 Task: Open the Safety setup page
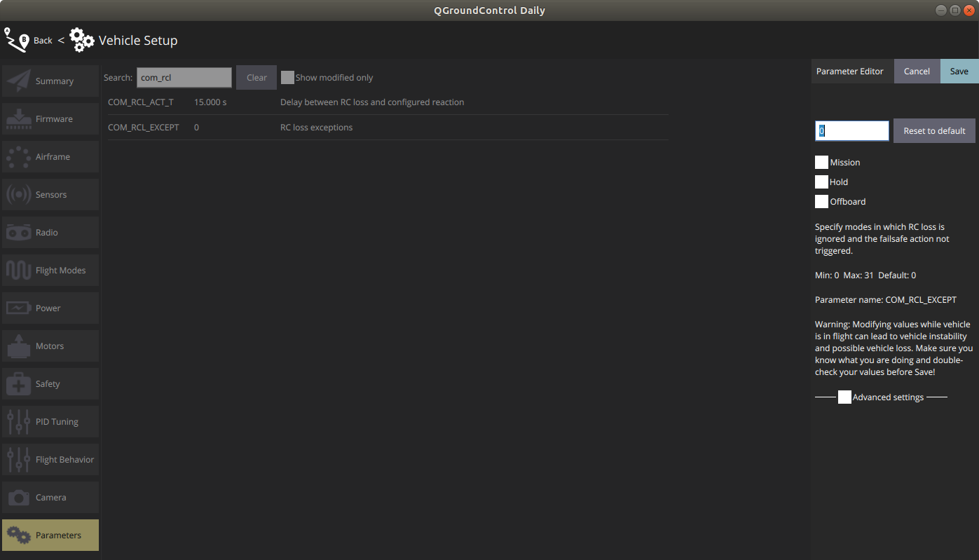pyautogui.click(x=50, y=383)
